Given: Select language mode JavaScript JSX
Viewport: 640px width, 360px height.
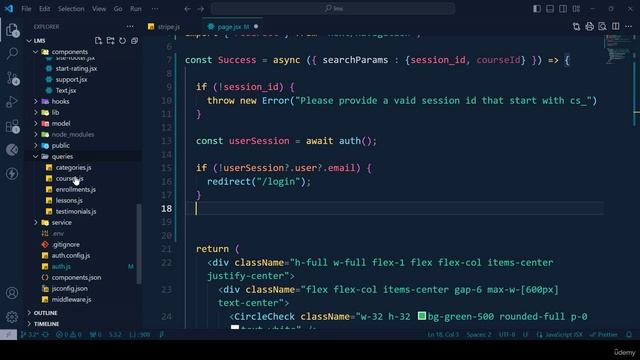Looking at the screenshot, I should 560,335.
